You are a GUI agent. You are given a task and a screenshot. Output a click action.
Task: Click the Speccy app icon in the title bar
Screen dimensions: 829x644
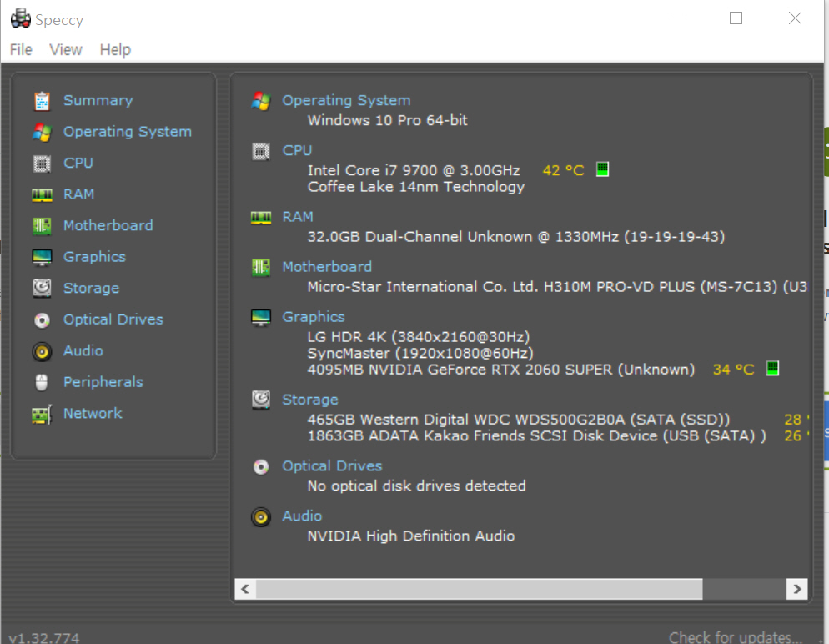click(x=21, y=18)
